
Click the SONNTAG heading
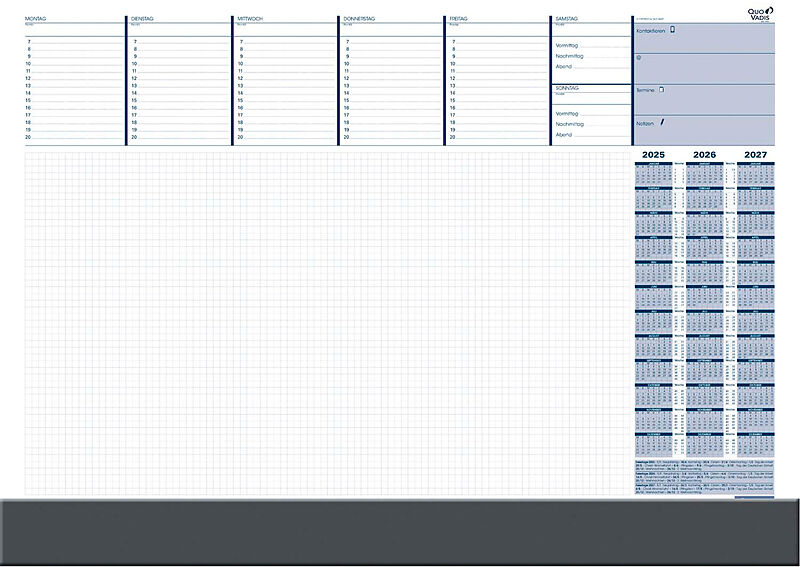tap(566, 88)
